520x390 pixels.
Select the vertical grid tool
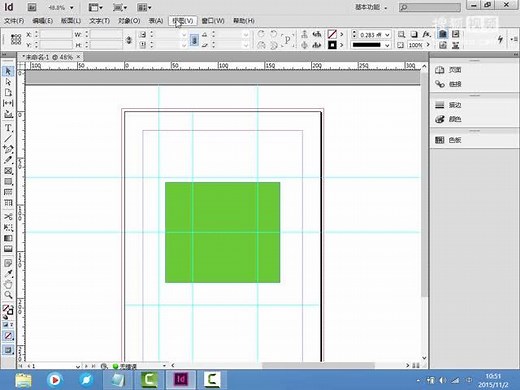[x=8, y=203]
